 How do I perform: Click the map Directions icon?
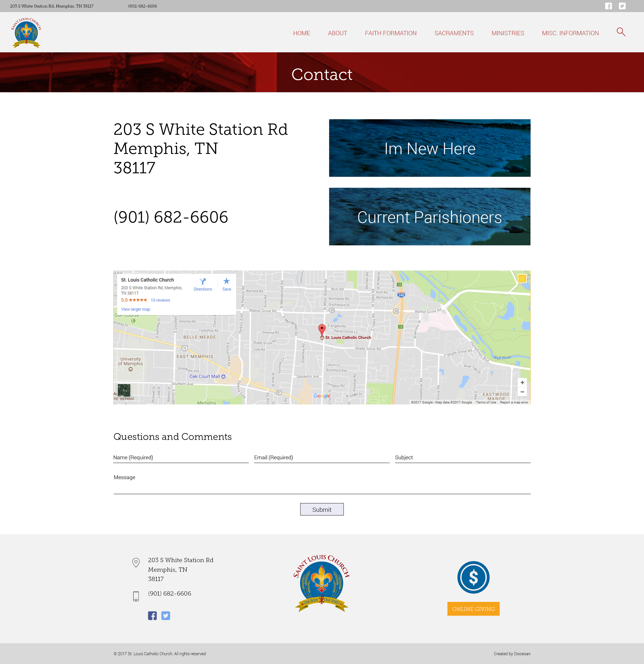tap(203, 281)
